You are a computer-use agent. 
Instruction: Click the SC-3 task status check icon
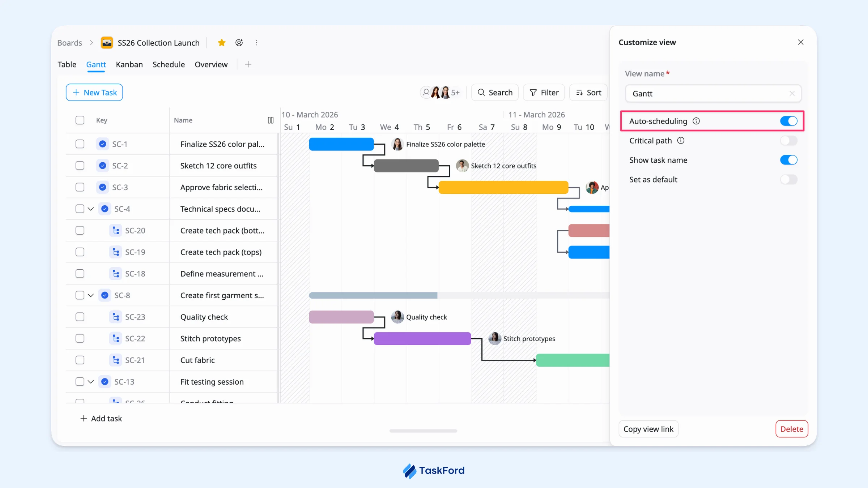click(x=103, y=187)
